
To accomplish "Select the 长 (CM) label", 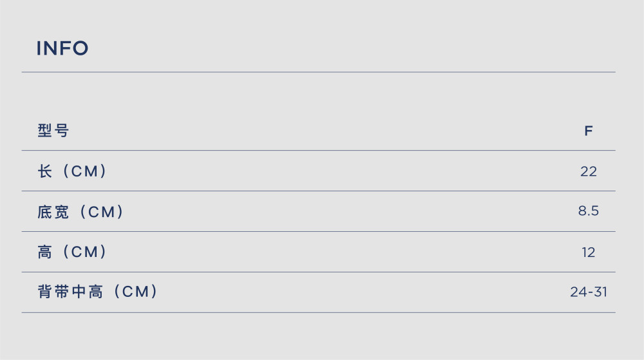I will [x=72, y=171].
